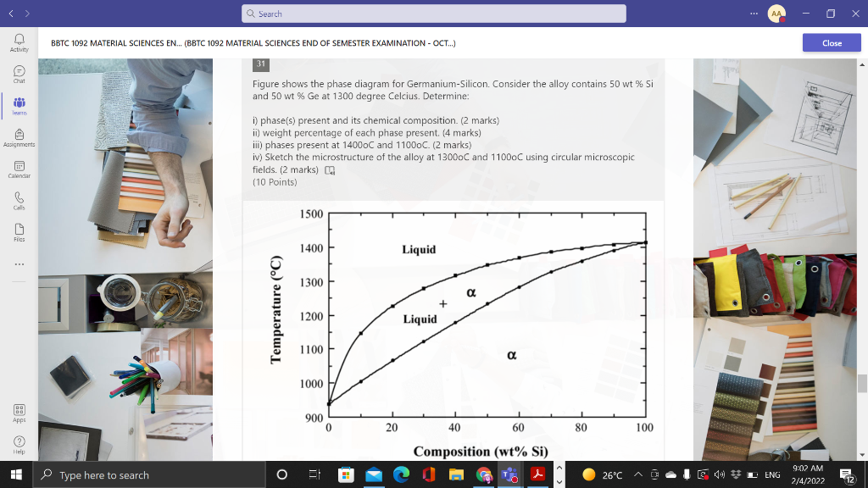Open more sidebar apps with the ellipsis

(x=19, y=265)
